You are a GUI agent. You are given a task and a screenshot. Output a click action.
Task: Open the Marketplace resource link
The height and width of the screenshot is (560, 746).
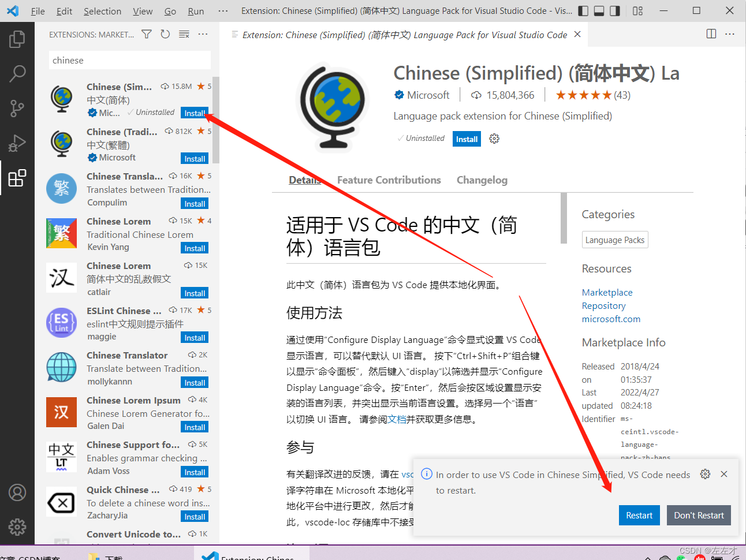coord(607,293)
